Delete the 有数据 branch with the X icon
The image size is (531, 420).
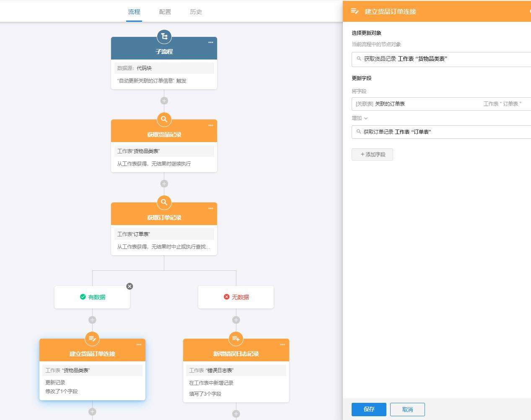(x=130, y=286)
